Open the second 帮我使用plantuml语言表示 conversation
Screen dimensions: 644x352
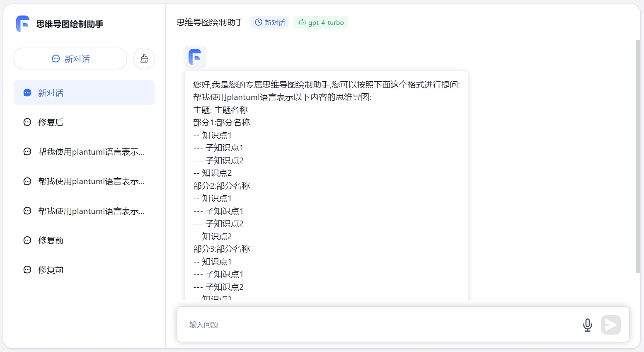point(91,181)
